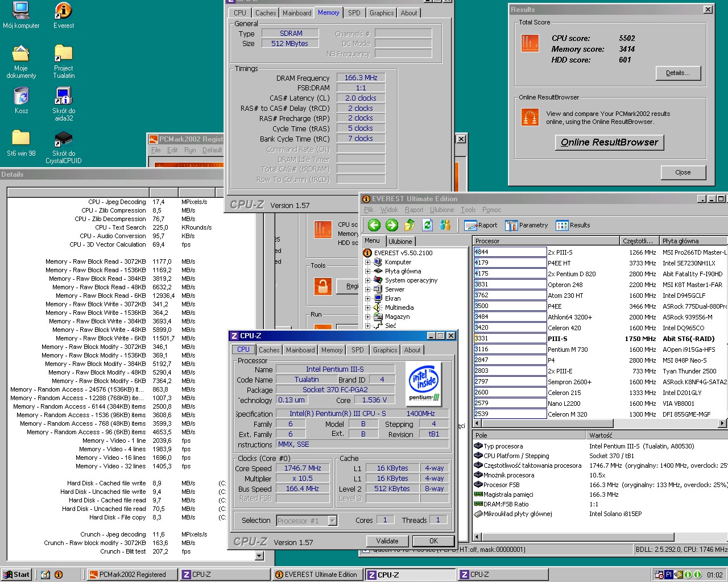Screen dimensions: 728x582
Task: Expand the Magazyn tree node
Action: coord(367,317)
